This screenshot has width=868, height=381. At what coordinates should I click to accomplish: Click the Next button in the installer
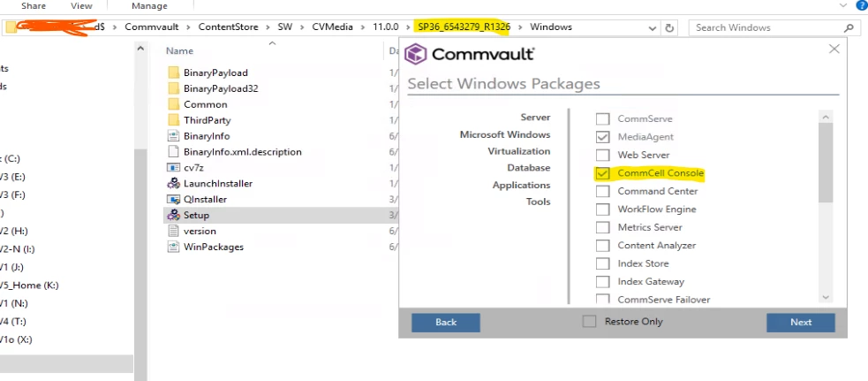point(801,322)
